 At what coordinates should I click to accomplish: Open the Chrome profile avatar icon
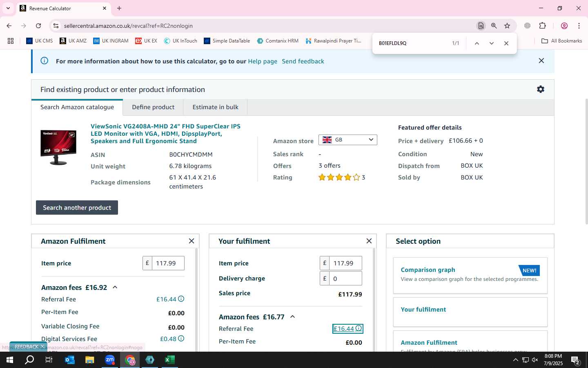pyautogui.click(x=564, y=26)
